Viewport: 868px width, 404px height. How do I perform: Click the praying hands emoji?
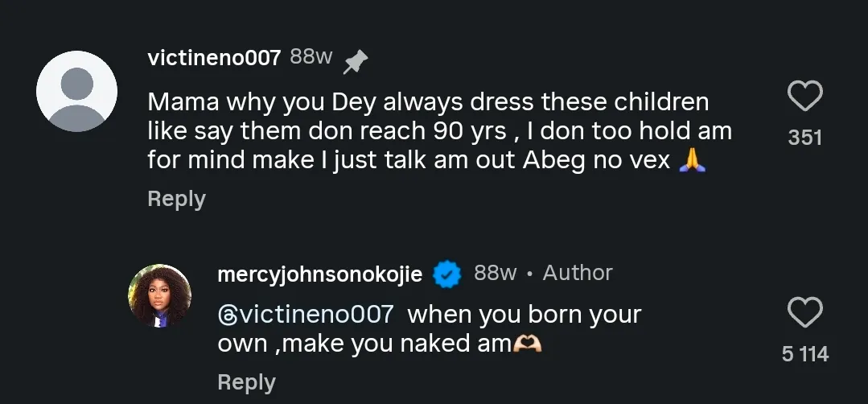pyautogui.click(x=693, y=160)
